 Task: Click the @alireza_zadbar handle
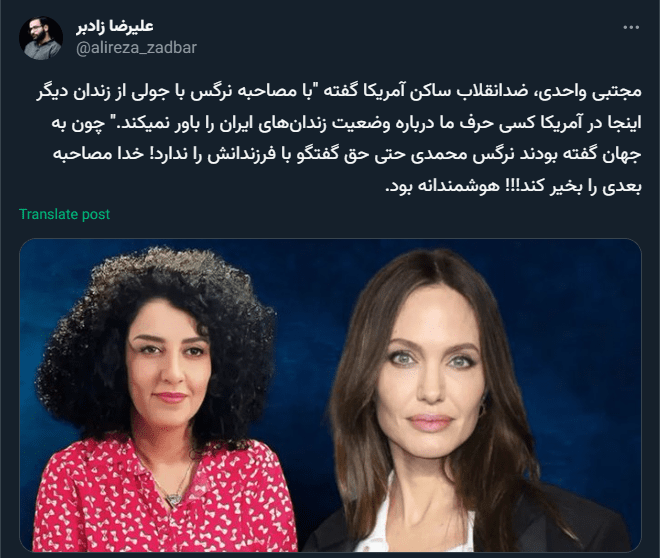pyautogui.click(x=136, y=48)
